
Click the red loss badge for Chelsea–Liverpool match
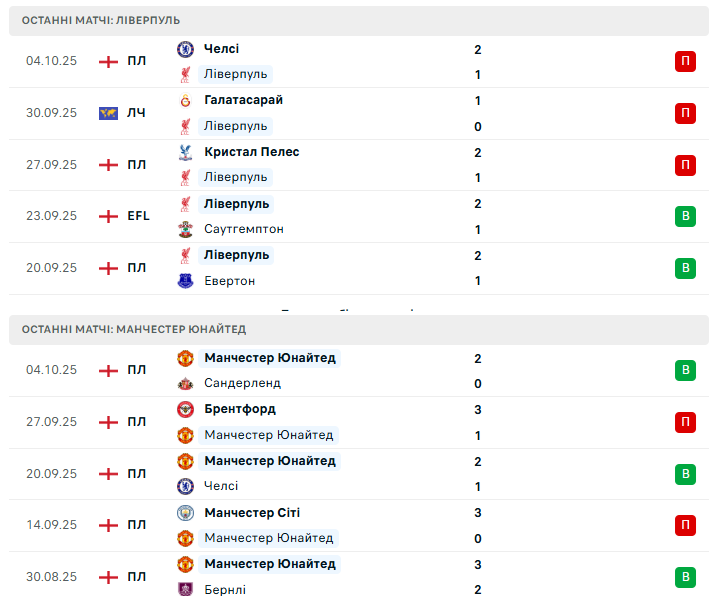[685, 61]
